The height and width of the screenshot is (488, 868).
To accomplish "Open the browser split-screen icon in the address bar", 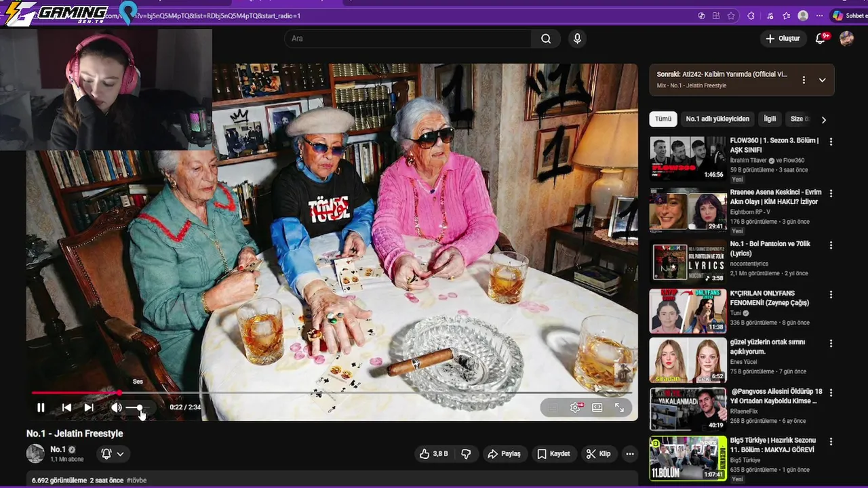I will pos(716,16).
